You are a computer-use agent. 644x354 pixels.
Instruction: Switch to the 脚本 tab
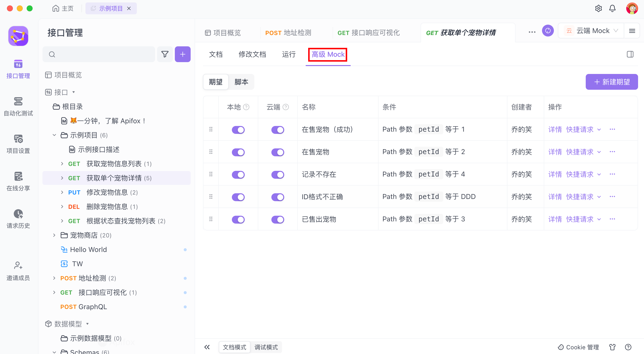pos(241,82)
